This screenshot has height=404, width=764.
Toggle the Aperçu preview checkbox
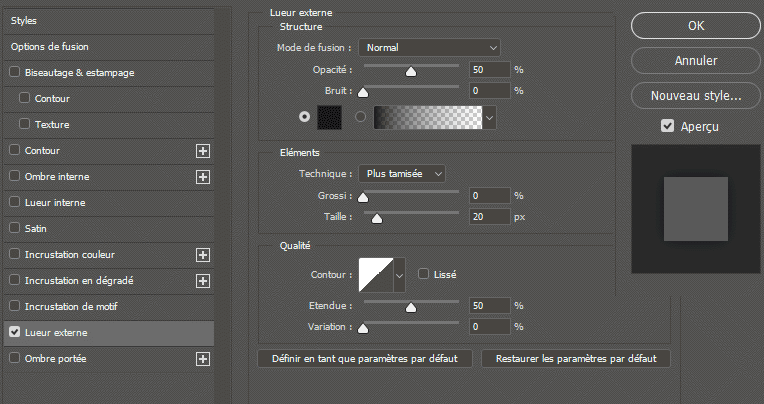pos(667,127)
